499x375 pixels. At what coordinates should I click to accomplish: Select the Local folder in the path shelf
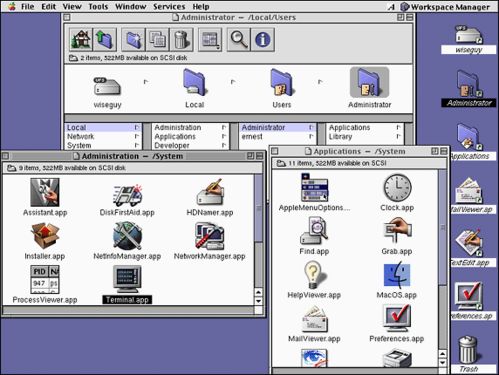coord(195,82)
